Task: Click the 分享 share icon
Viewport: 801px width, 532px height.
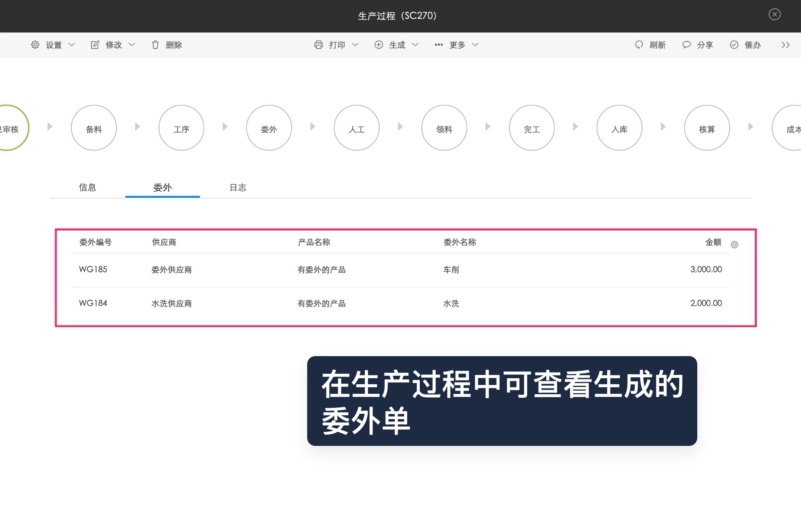Action: pos(686,45)
